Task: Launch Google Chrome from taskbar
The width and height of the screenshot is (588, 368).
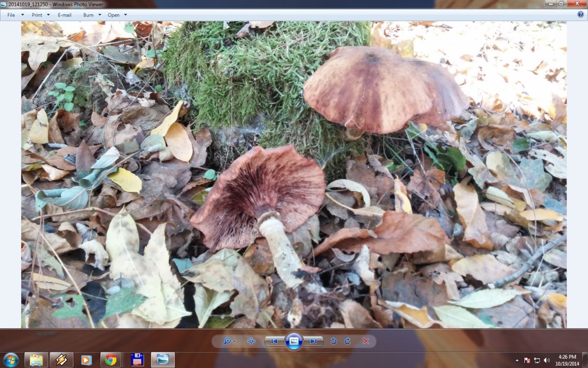Action: pyautogui.click(x=111, y=360)
